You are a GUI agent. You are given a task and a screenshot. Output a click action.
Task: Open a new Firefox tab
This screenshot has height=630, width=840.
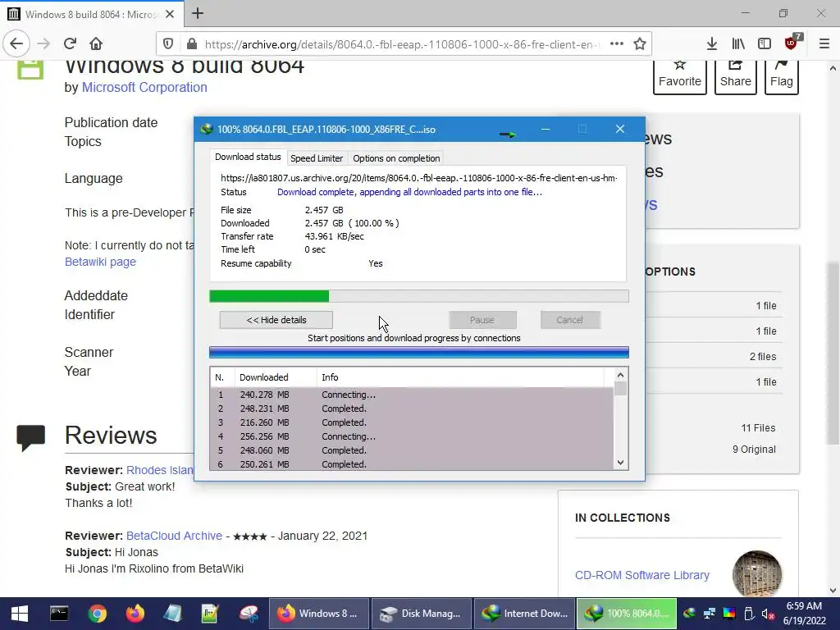pos(198,13)
